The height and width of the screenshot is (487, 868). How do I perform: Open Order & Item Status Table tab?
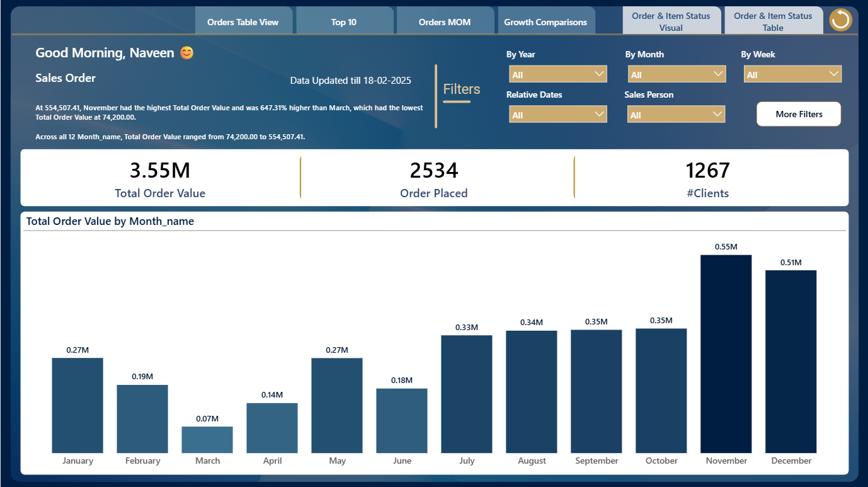[773, 21]
